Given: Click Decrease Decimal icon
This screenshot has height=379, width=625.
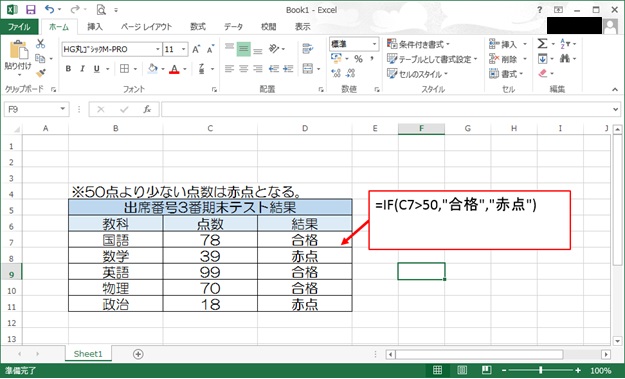Looking at the screenshot, I should point(350,73).
